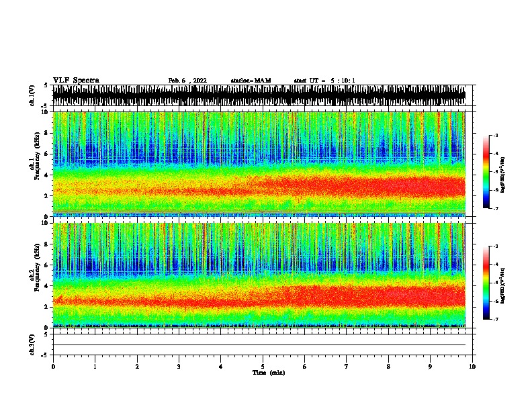The image size is (532, 411).
Task: Click the 'station=MAM' label
Action: (x=251, y=81)
